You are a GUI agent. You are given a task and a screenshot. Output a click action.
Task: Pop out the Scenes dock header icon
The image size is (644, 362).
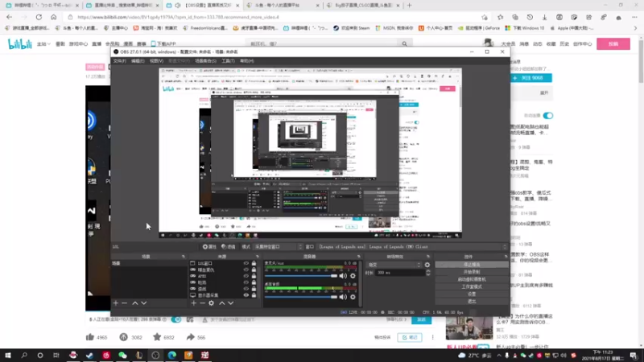click(184, 257)
